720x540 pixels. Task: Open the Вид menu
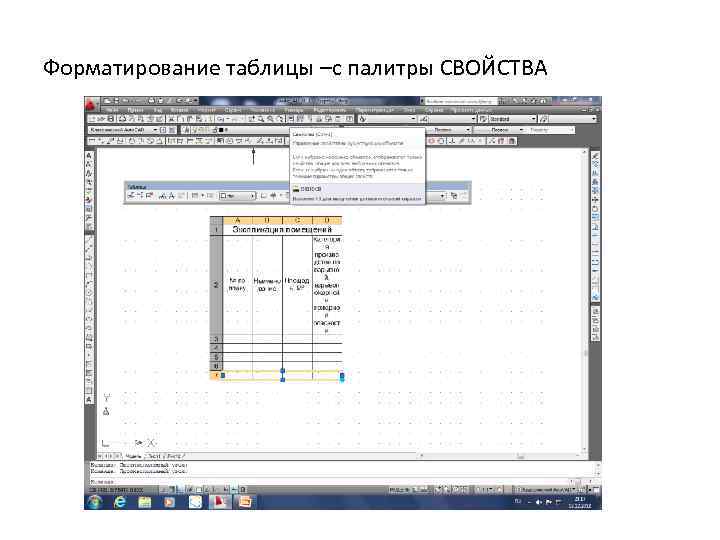[158, 110]
